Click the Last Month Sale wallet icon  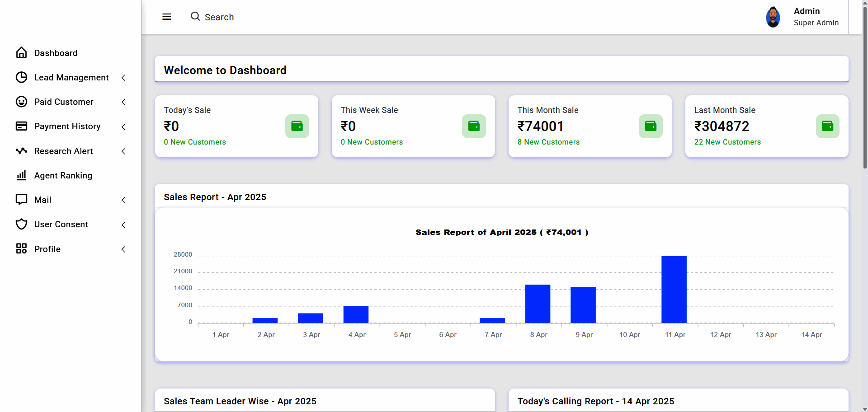(827, 126)
